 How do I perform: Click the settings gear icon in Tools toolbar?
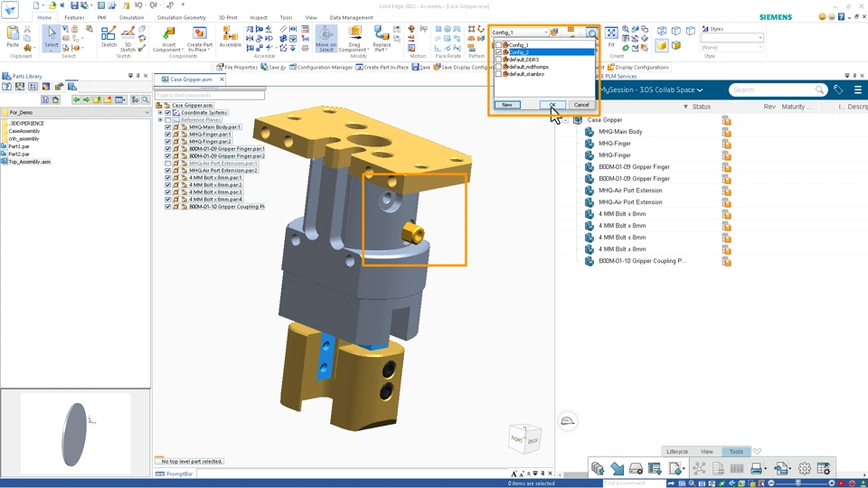[805, 469]
